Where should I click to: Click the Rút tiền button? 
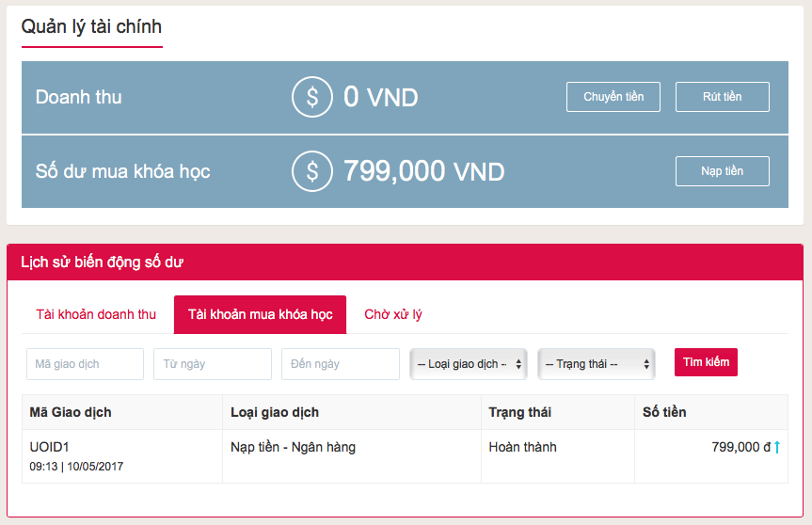722,97
